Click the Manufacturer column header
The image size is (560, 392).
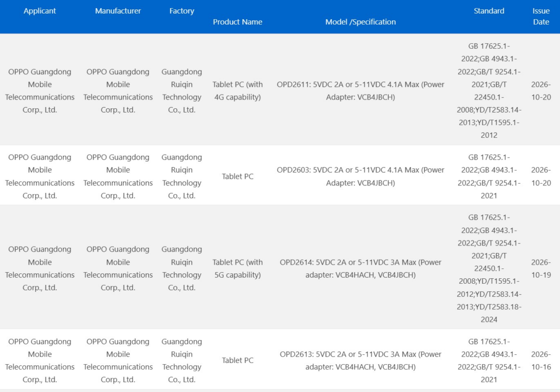point(118,11)
